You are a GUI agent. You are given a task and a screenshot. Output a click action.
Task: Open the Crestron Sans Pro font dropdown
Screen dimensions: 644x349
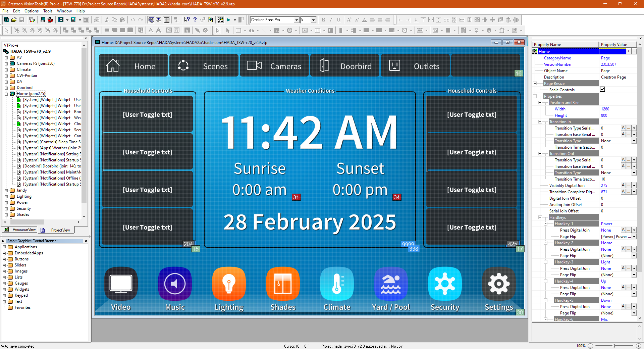pyautogui.click(x=297, y=19)
